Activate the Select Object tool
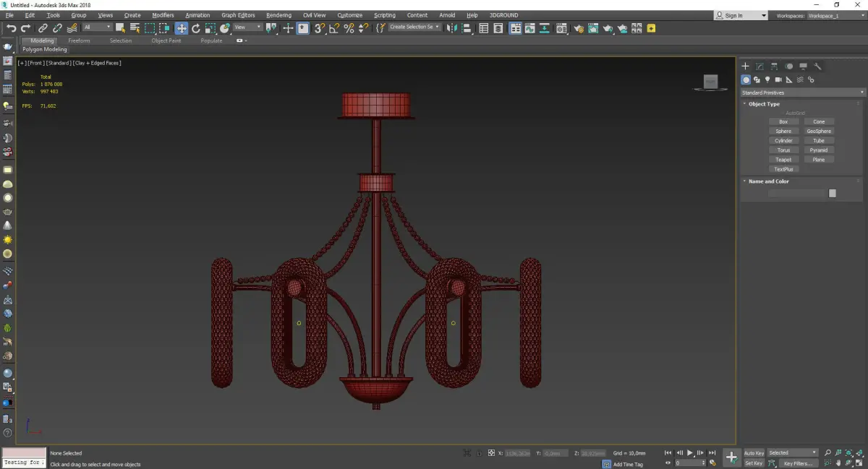The width and height of the screenshot is (868, 469). pos(120,28)
